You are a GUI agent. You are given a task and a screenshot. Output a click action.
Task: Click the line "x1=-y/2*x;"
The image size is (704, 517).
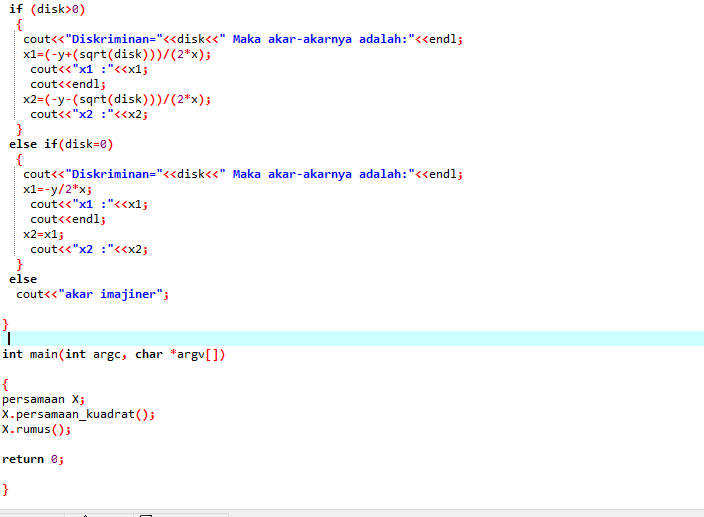pos(57,189)
